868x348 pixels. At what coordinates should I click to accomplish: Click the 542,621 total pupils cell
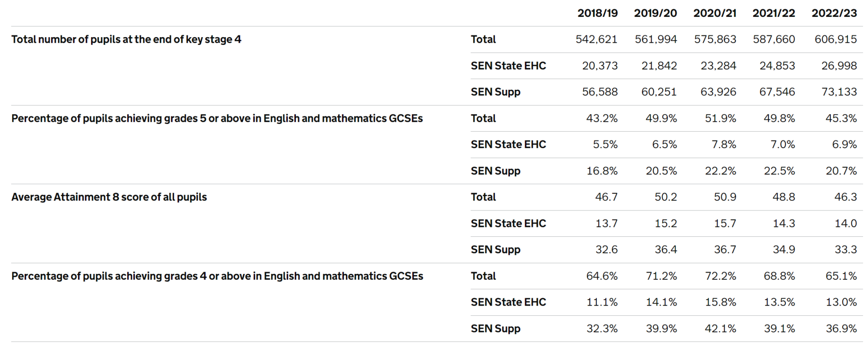596,39
